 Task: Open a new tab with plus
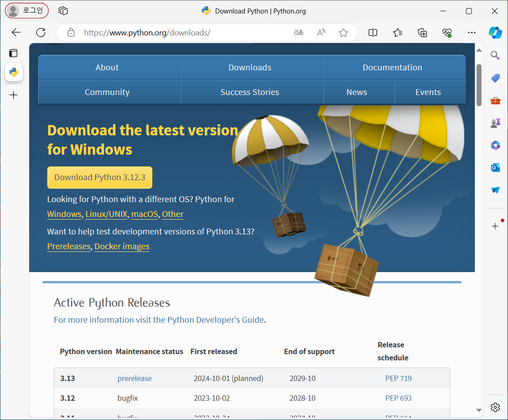[13, 95]
